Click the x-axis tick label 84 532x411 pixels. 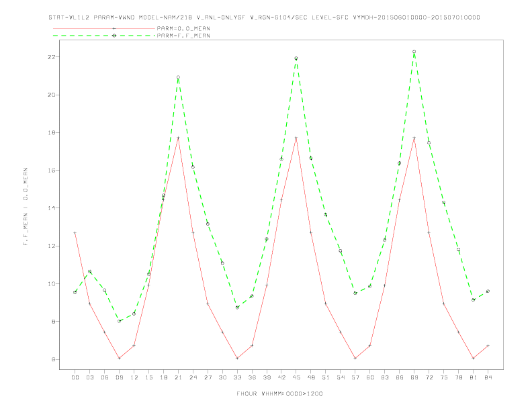[488, 377]
